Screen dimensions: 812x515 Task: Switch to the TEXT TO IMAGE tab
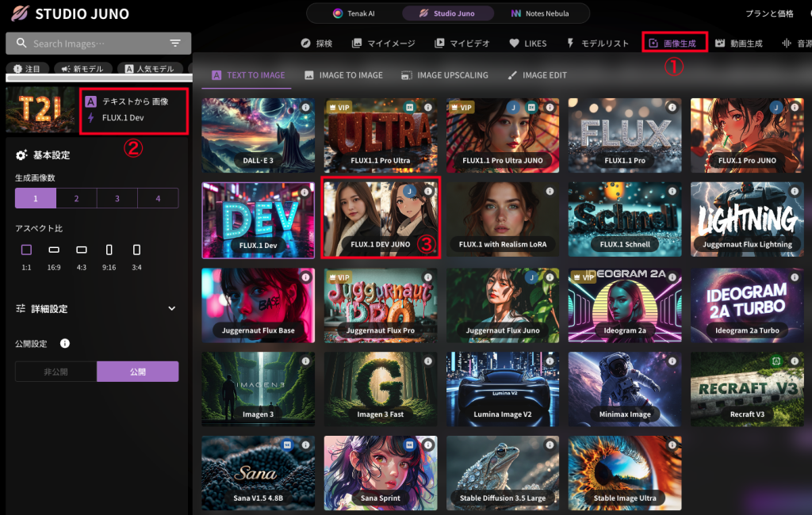tap(248, 75)
